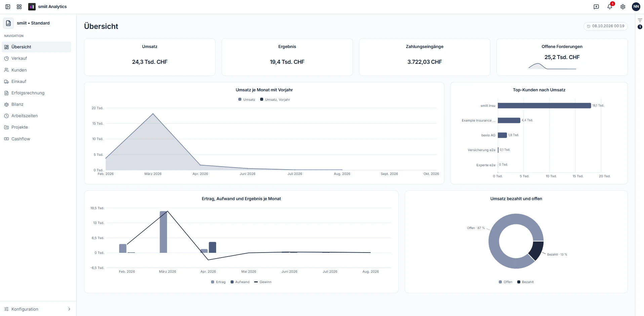The width and height of the screenshot is (644, 316).
Task: Click März 2026 Ertrag bar
Action: pyautogui.click(x=163, y=232)
